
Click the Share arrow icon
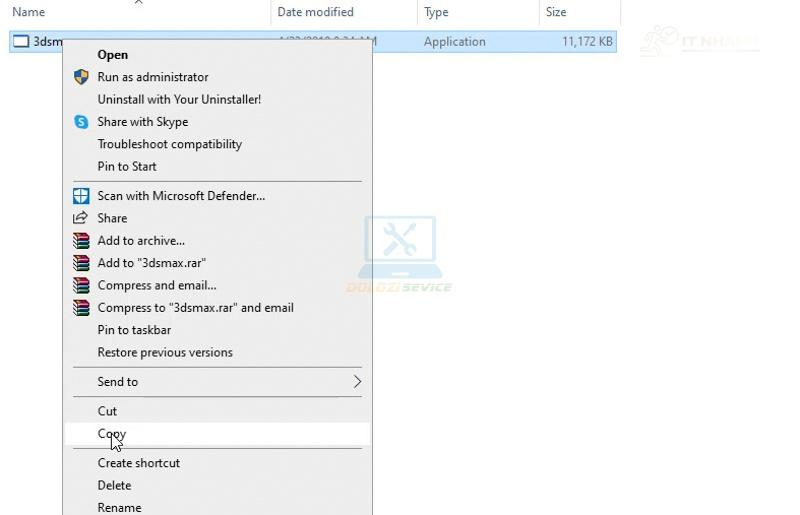coord(81,218)
